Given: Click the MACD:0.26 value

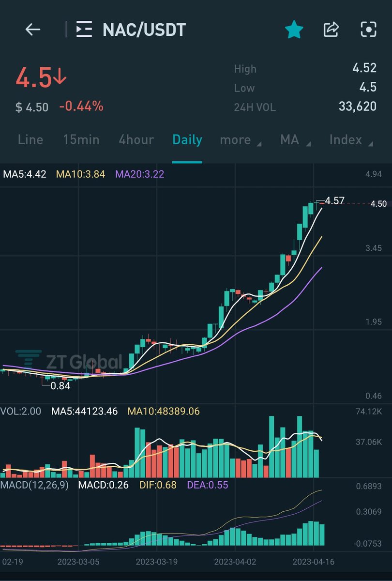Looking at the screenshot, I should click(x=103, y=485).
